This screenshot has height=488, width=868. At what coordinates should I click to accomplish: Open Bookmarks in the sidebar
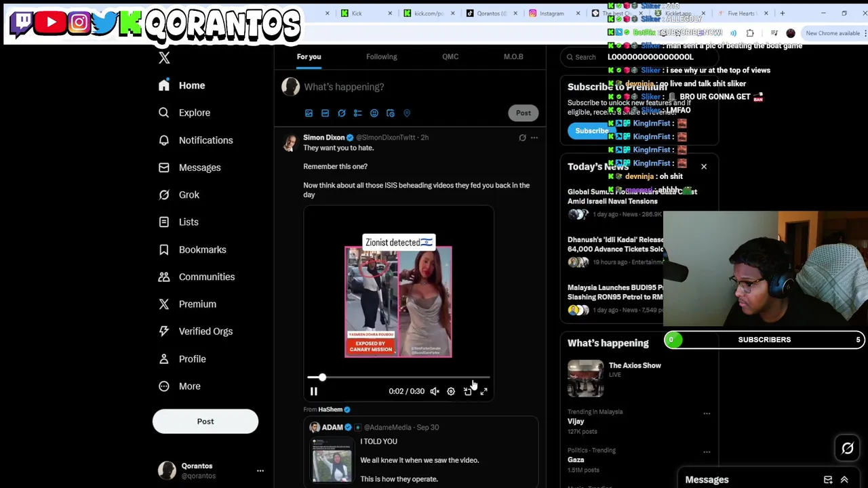tap(192, 249)
